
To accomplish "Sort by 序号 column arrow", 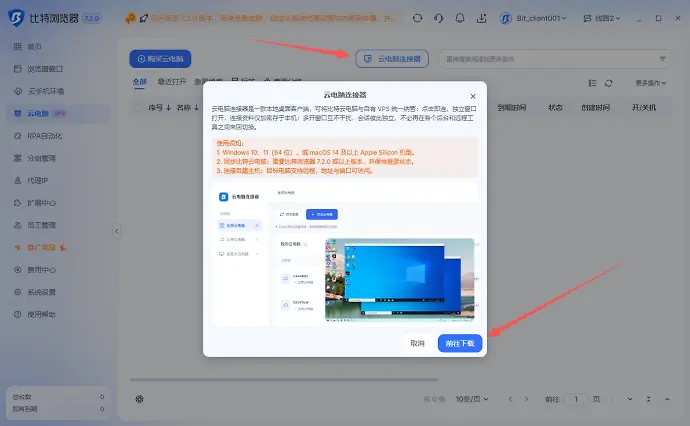I will tap(168, 108).
